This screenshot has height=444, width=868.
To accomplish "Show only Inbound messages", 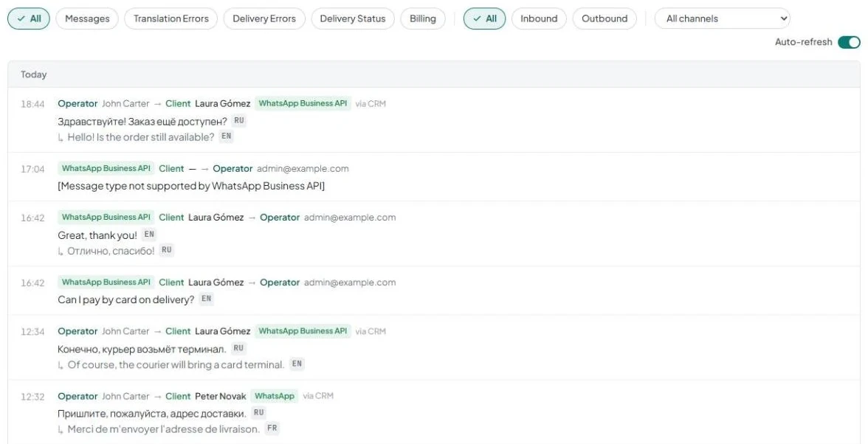I will pyautogui.click(x=539, y=18).
